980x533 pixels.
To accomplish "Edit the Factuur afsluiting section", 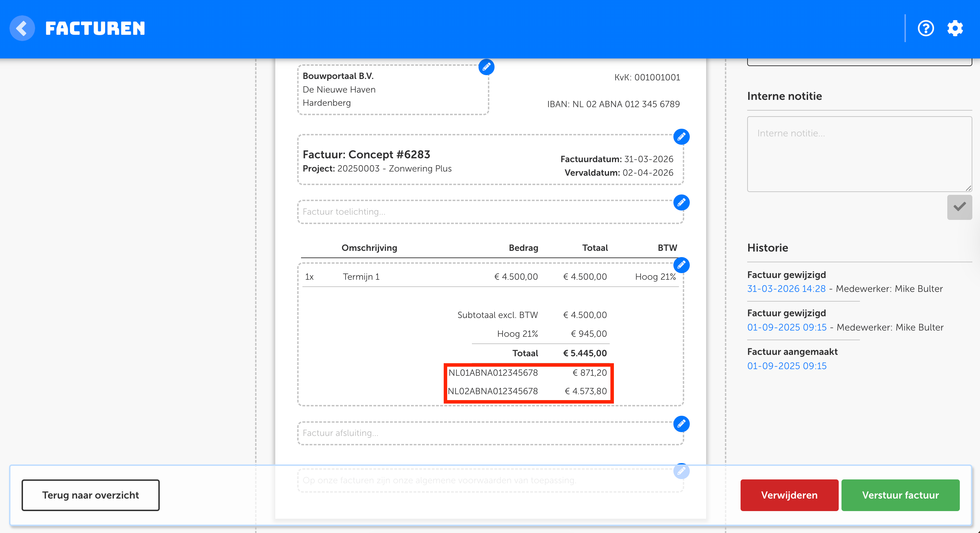I will click(x=681, y=424).
